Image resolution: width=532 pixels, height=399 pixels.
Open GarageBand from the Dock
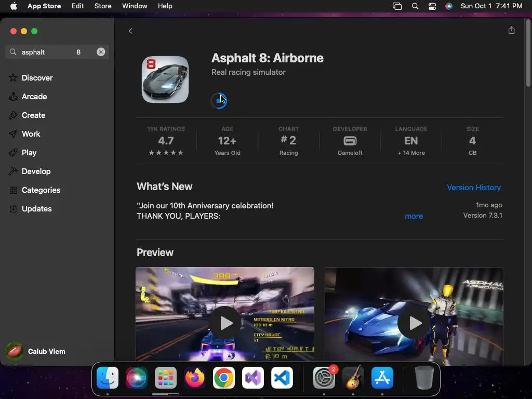(x=353, y=378)
